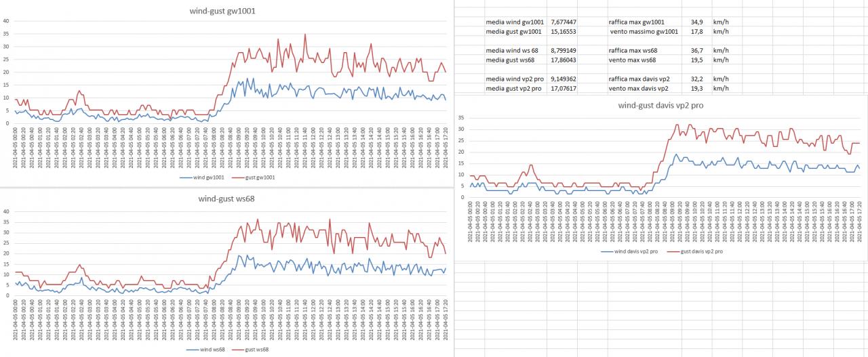Click y-axis value 20 in gw1001 chart
The width and height of the screenshot is (868, 357).
[6, 72]
